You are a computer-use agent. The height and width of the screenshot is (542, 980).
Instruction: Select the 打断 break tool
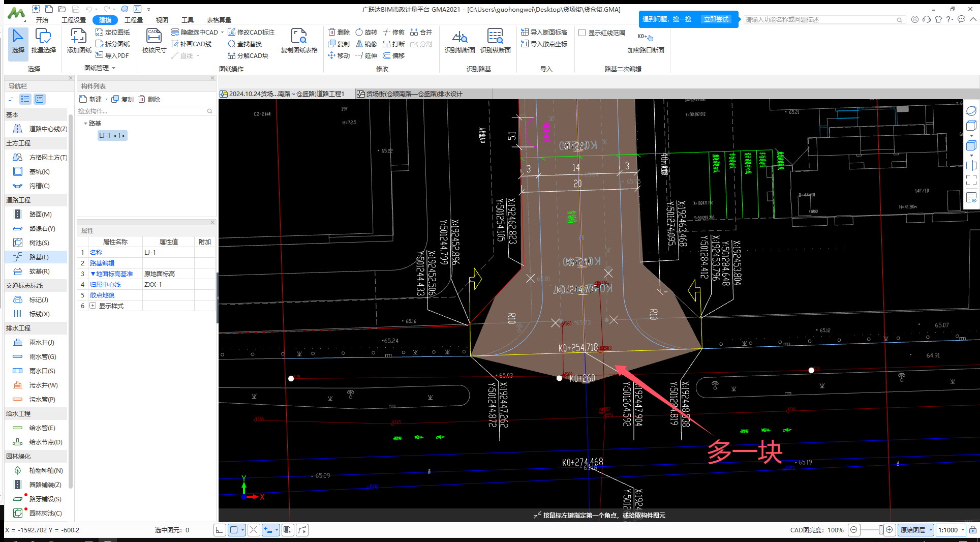(x=394, y=44)
